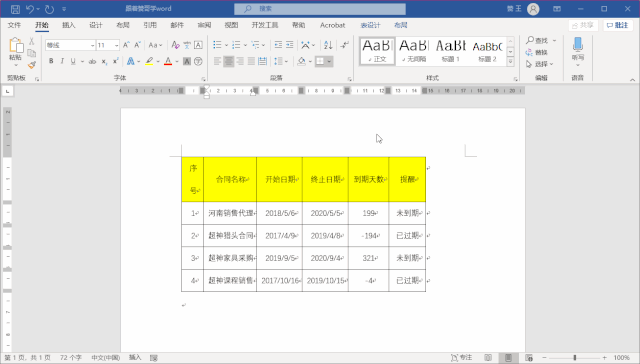Viewport: 640px width, 364px height.
Task: Click the Save icon in title bar
Action: pyautogui.click(x=15, y=9)
